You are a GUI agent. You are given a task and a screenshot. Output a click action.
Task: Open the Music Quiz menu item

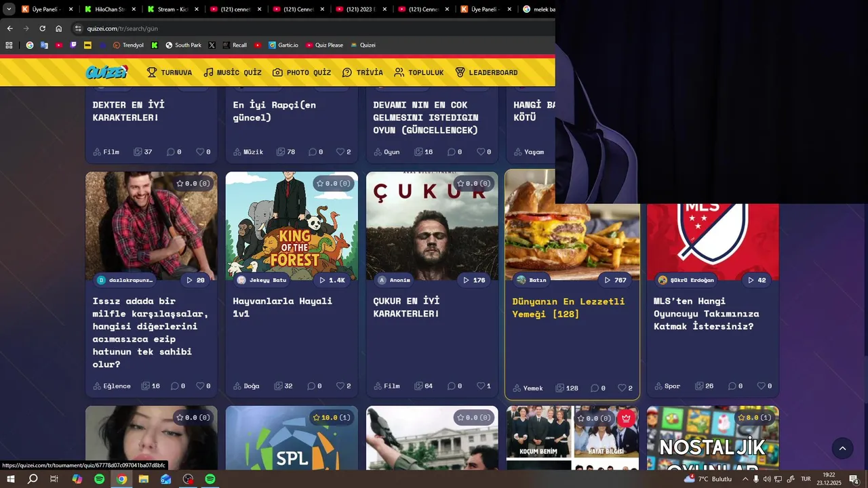(233, 73)
